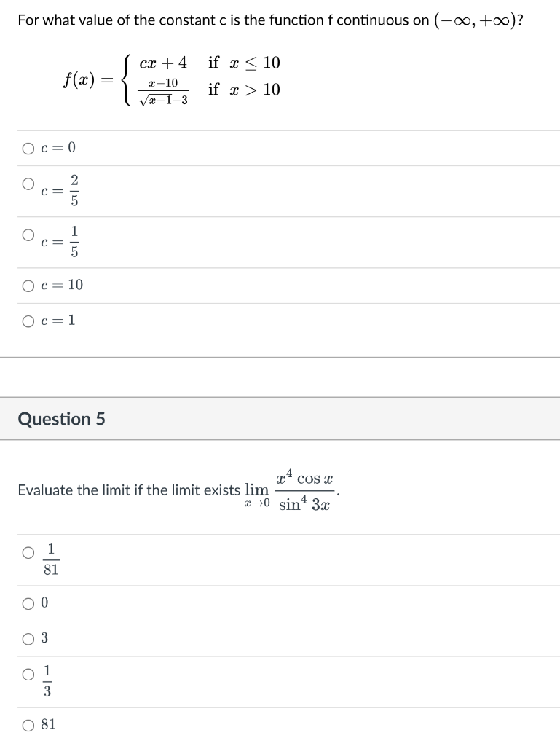Select the answer 81 for Question 5

(26, 724)
